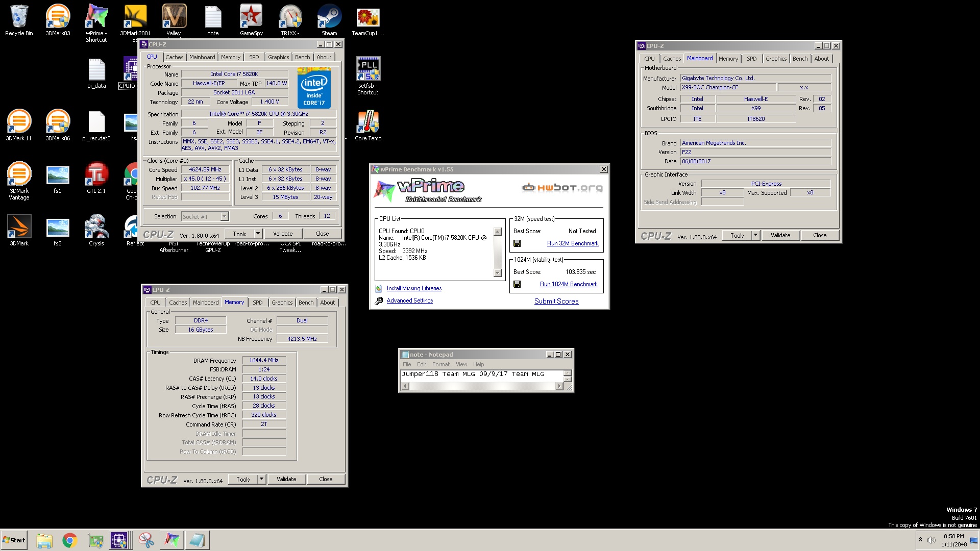Click the Run 1024M Benchmark link

tap(569, 285)
